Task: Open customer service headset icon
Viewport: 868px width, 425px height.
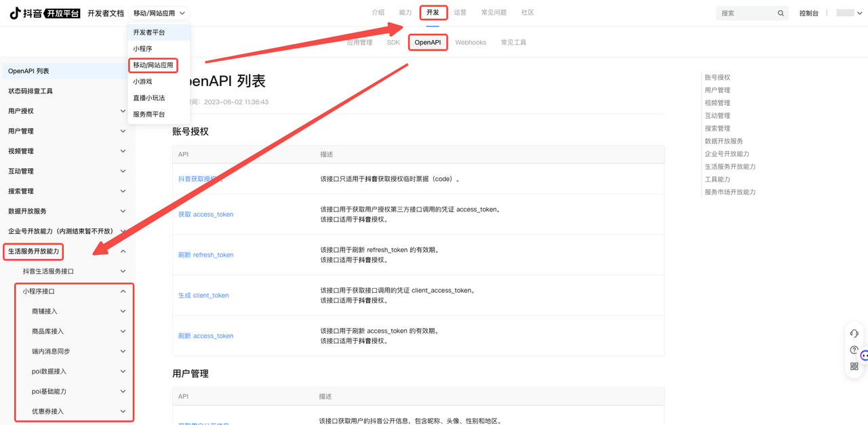Action: click(x=854, y=333)
